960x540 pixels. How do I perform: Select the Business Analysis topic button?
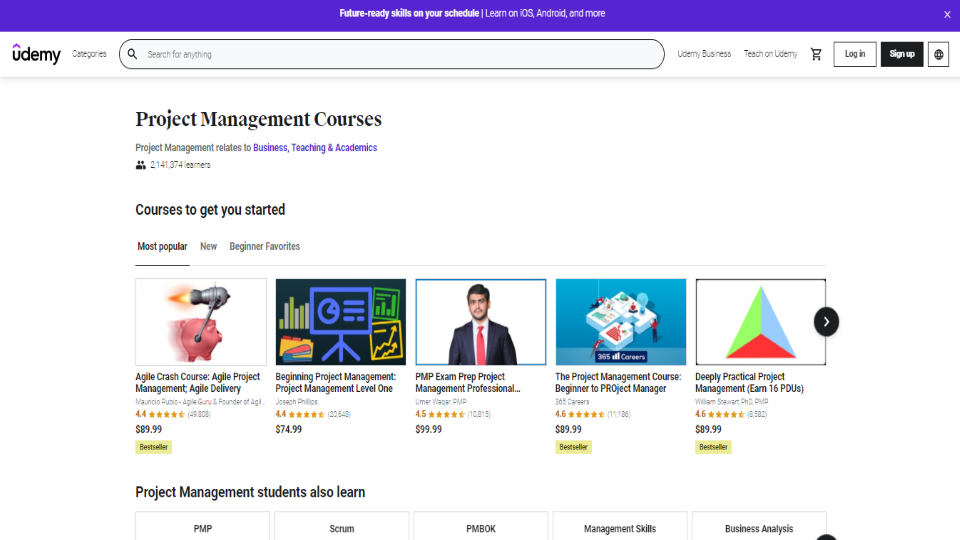pyautogui.click(x=759, y=527)
